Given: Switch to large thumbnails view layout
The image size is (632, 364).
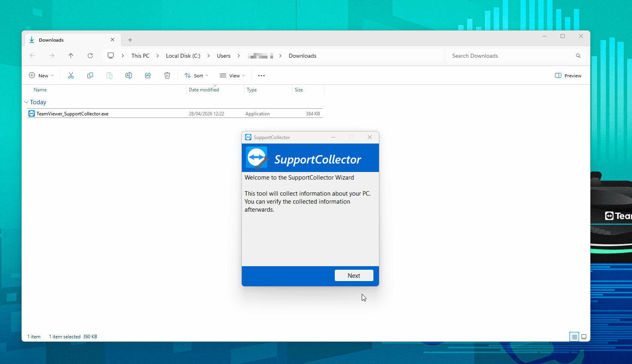Looking at the screenshot, I should [584, 337].
